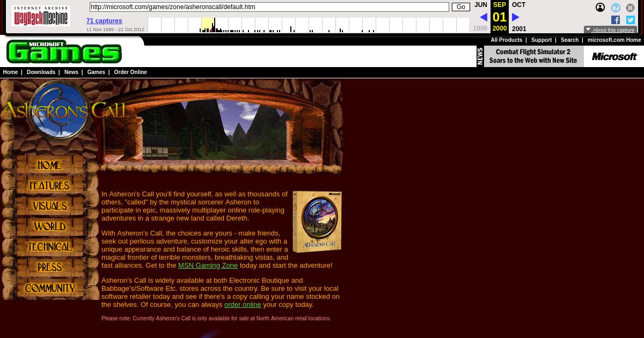Select OCT month in capture navigation
This screenshot has width=644, height=338.
(x=518, y=5)
